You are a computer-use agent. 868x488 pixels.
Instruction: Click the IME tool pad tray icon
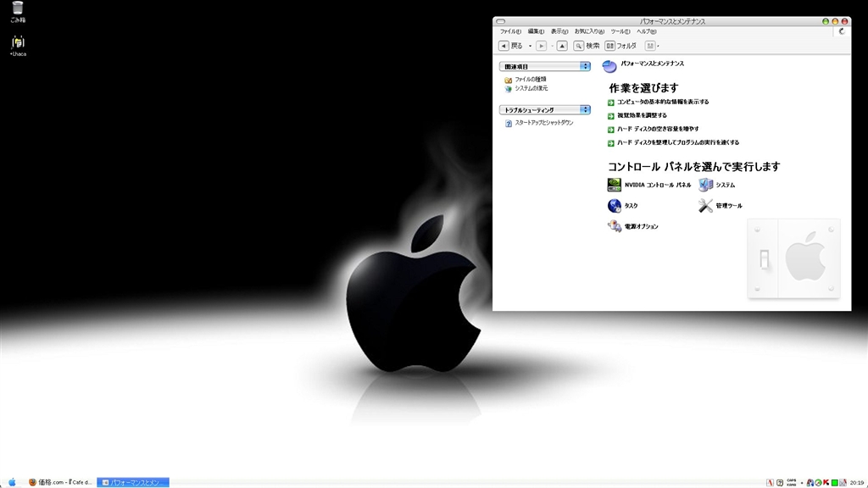coord(780,483)
